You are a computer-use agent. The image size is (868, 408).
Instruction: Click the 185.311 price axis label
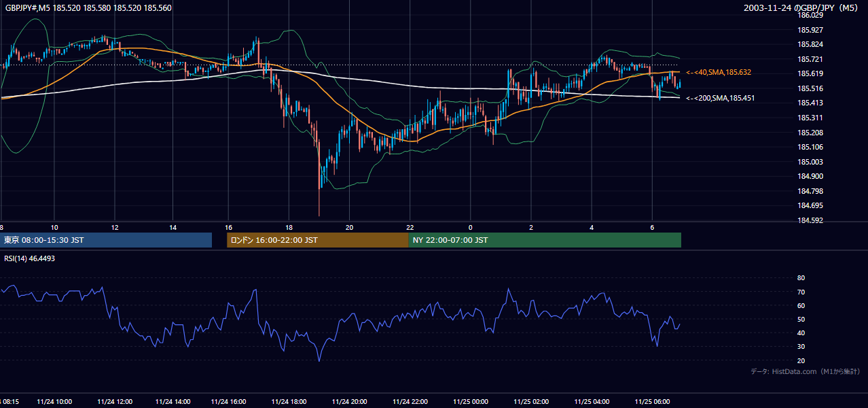click(810, 118)
